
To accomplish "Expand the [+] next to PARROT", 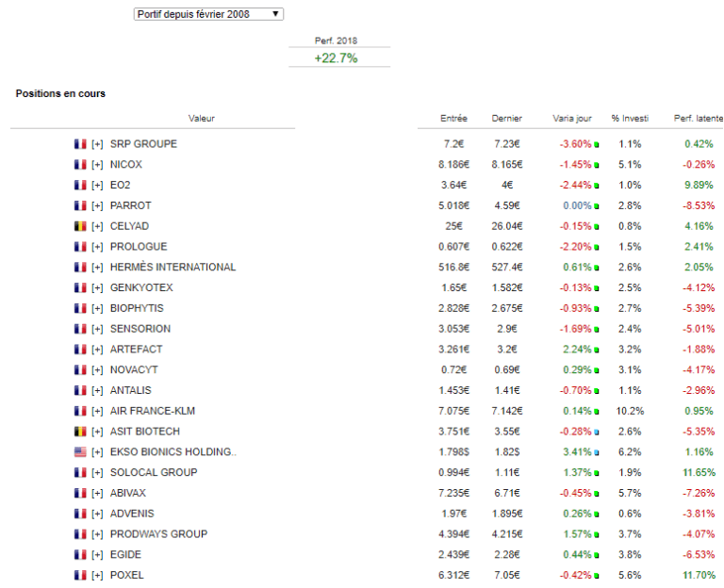I will (97, 205).
